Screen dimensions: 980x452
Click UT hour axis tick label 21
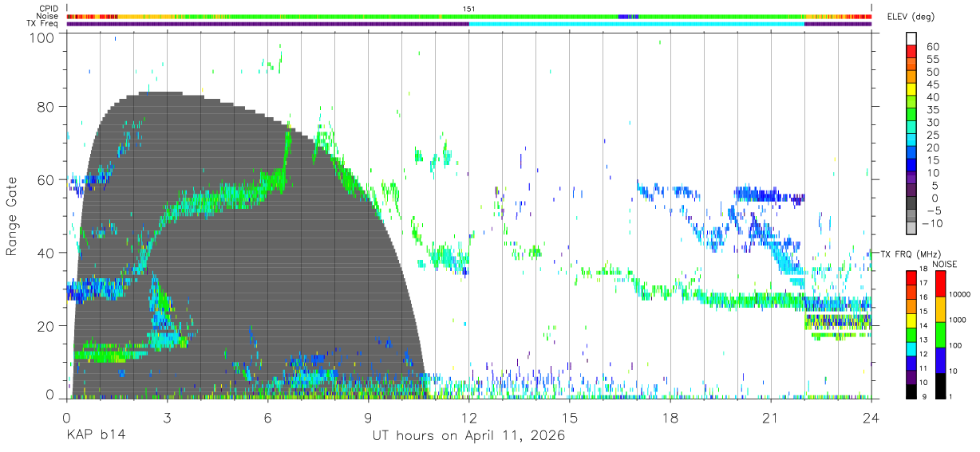point(770,417)
